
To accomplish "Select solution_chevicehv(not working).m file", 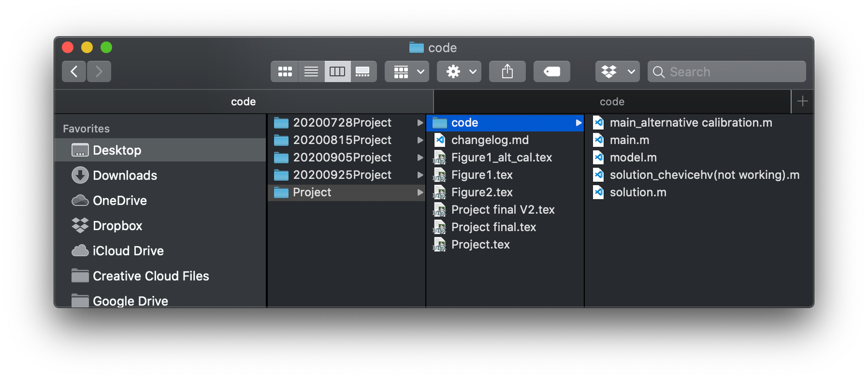I will click(699, 175).
